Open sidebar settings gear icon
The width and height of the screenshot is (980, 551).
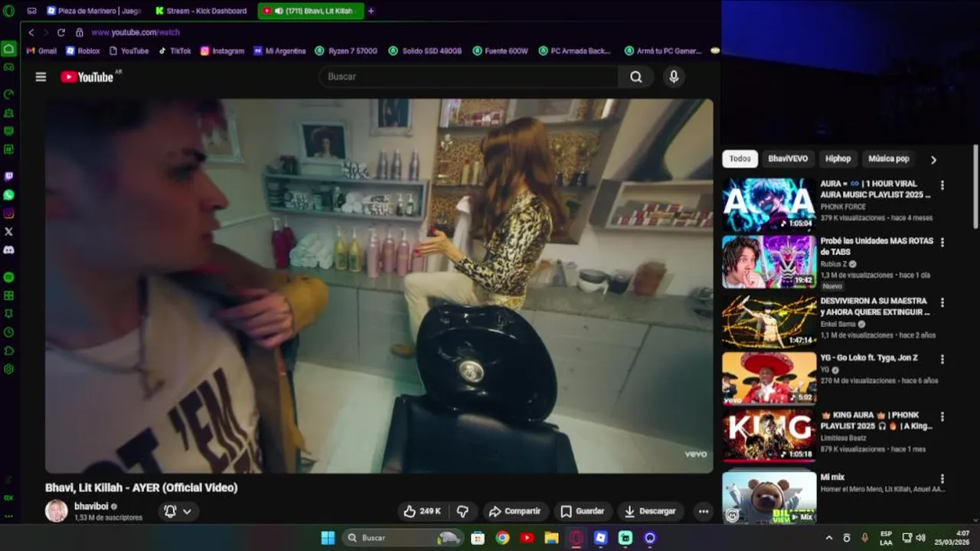pyautogui.click(x=8, y=369)
